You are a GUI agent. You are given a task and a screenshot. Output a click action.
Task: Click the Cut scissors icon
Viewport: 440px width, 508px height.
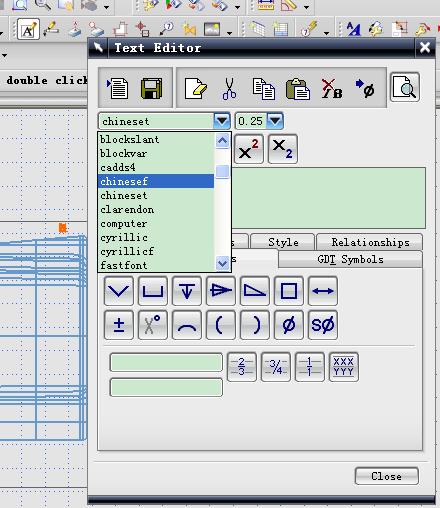coord(229,88)
